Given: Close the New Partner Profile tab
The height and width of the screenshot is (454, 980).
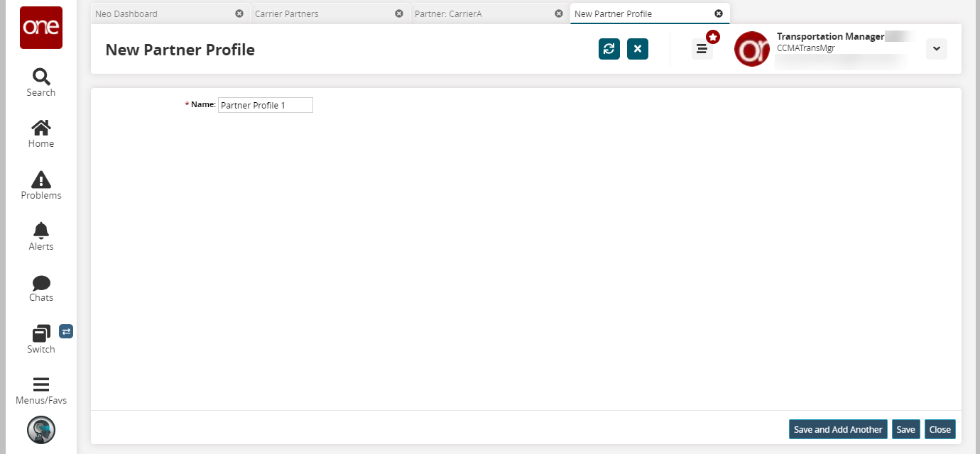Looking at the screenshot, I should click(x=719, y=13).
